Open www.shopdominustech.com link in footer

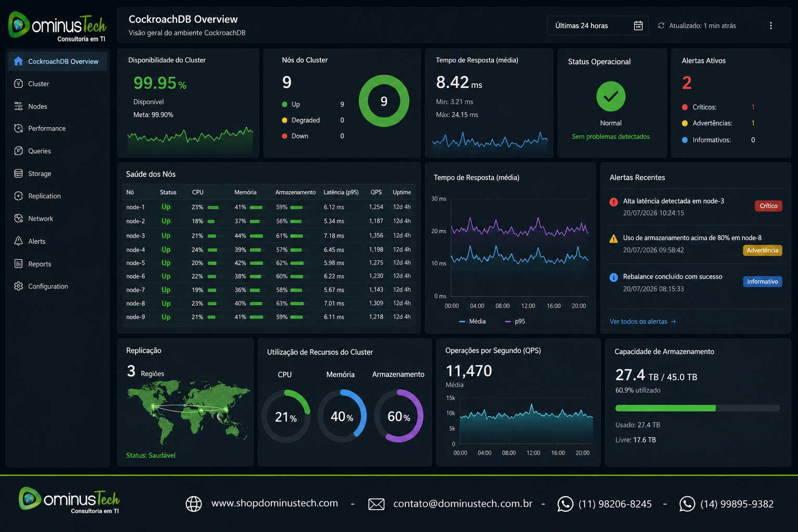[x=274, y=503]
